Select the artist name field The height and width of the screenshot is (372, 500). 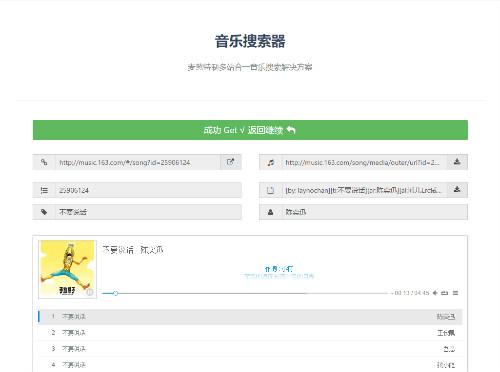pyautogui.click(x=375, y=212)
